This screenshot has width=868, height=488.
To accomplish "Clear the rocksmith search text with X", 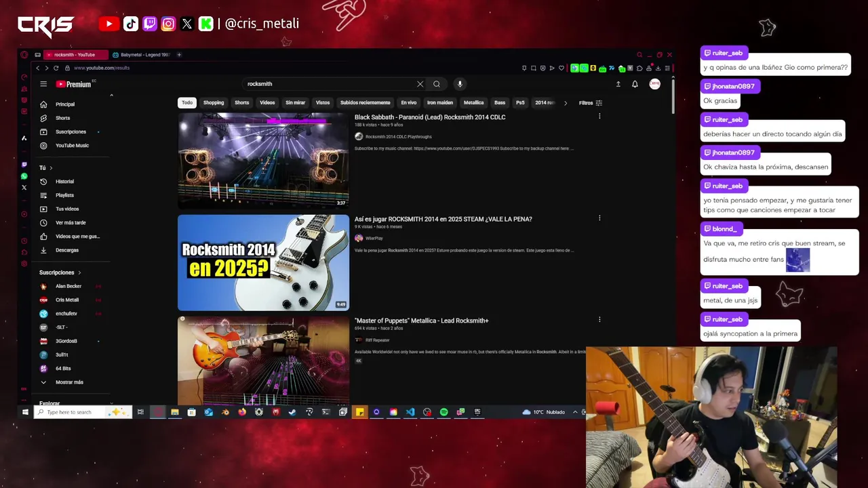I will (x=420, y=84).
